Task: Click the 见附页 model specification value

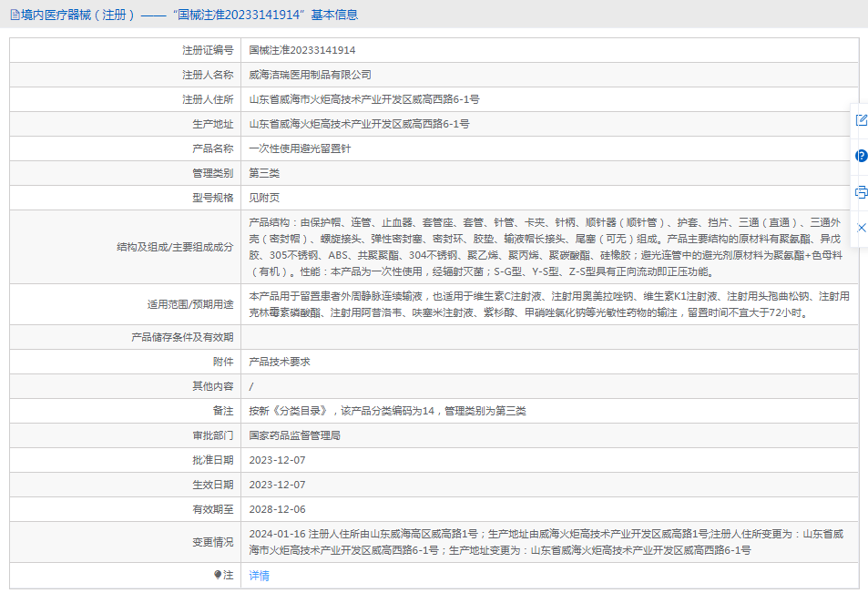Action: (264, 198)
